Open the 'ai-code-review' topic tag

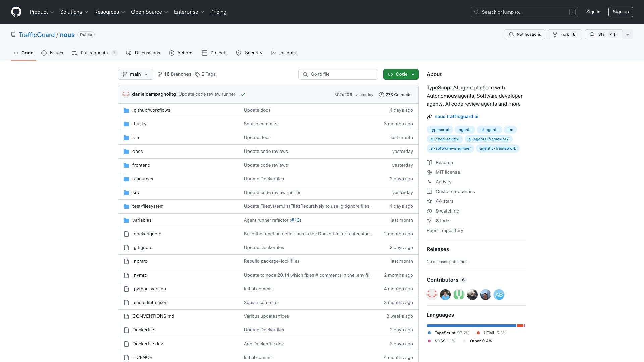445,139
